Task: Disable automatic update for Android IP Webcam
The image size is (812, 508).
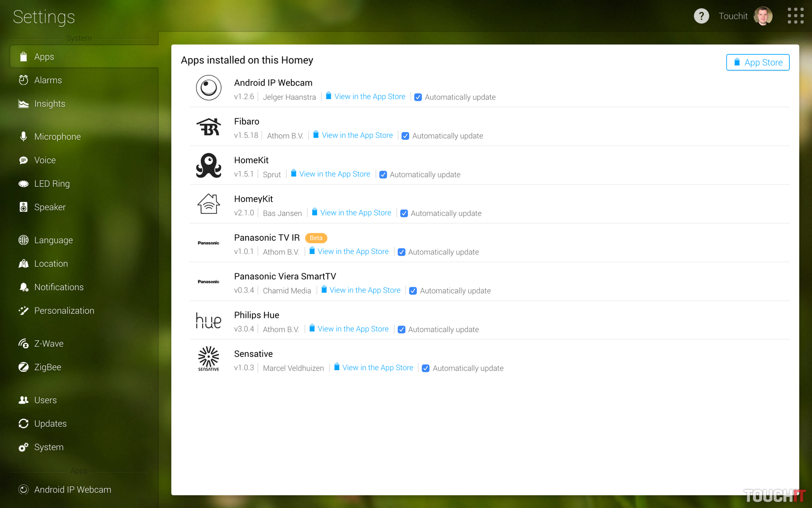Action: coord(418,97)
